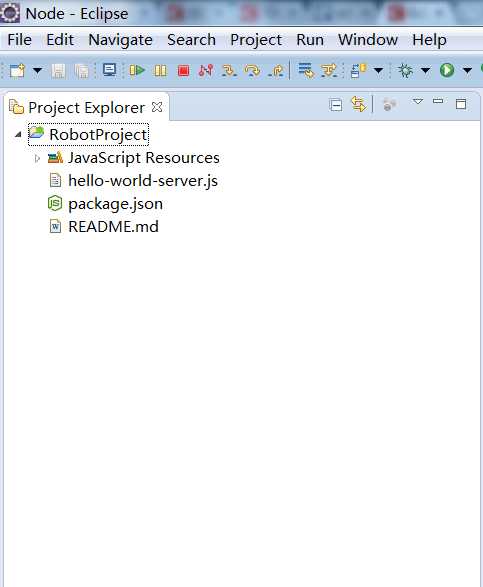Collapse the RobotProject tree node

click(x=18, y=134)
